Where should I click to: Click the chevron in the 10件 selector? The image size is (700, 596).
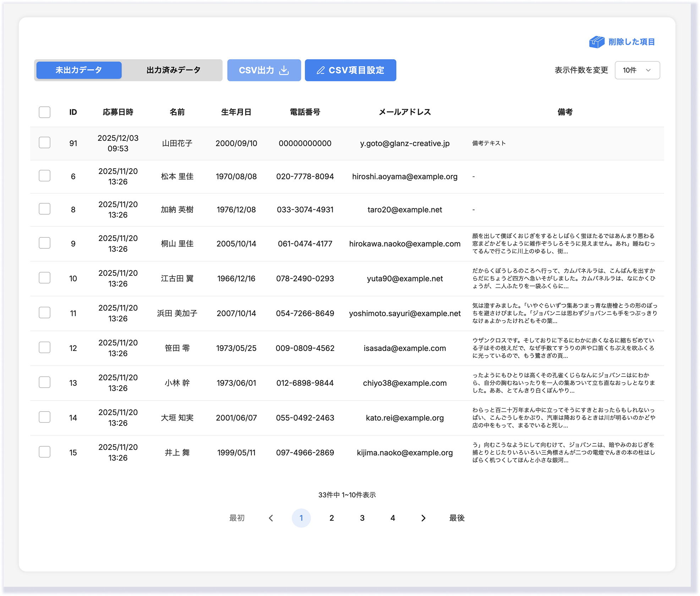pyautogui.click(x=649, y=70)
